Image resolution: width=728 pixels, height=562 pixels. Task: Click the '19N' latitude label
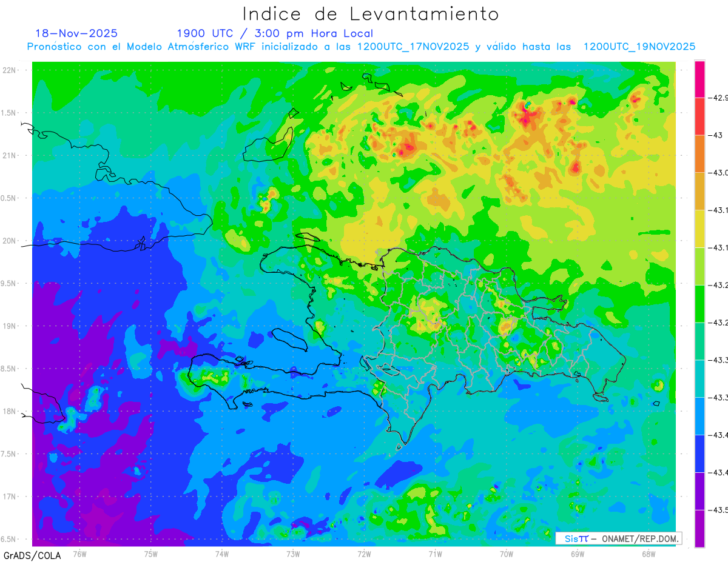pyautogui.click(x=10, y=326)
